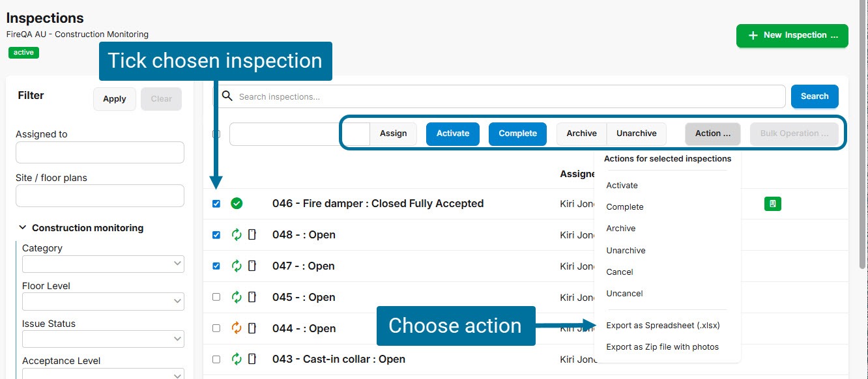Screen dimensions: 868x379
Task: Tick checkbox for inspection 045
Action: (216, 298)
